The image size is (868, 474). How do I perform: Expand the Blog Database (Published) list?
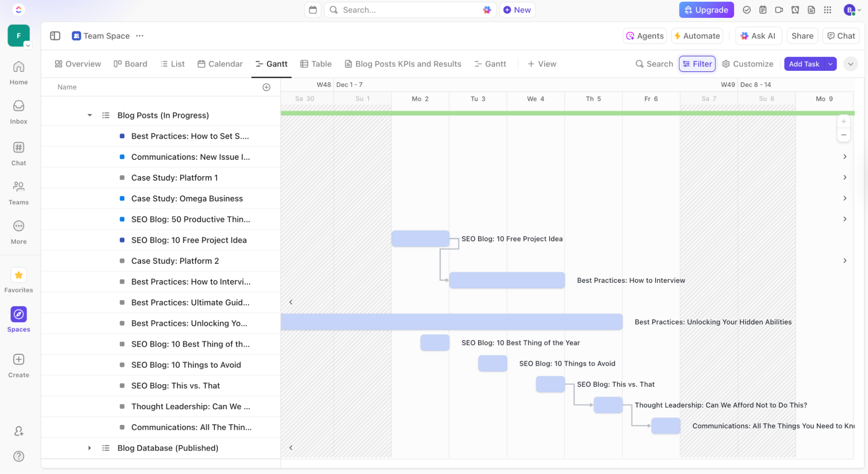[x=89, y=448]
